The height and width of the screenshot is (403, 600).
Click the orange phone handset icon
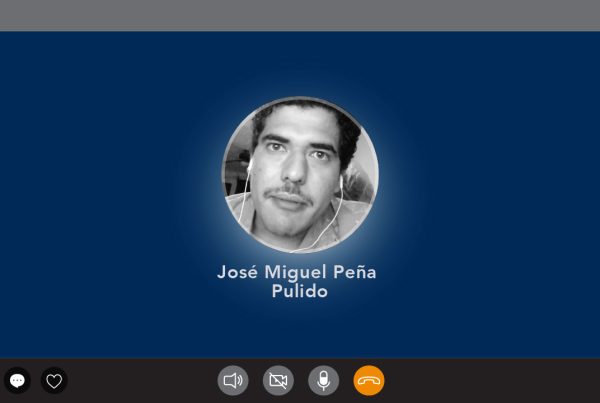pyautogui.click(x=369, y=380)
